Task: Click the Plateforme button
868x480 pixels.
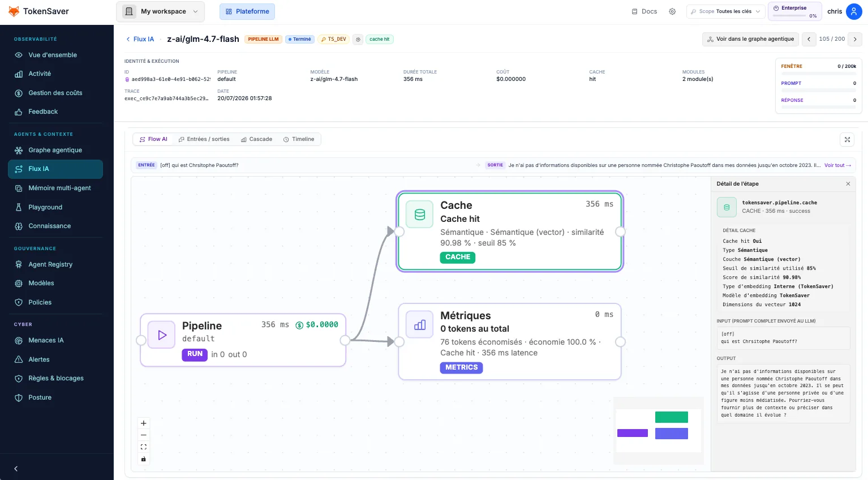Action: tap(247, 11)
